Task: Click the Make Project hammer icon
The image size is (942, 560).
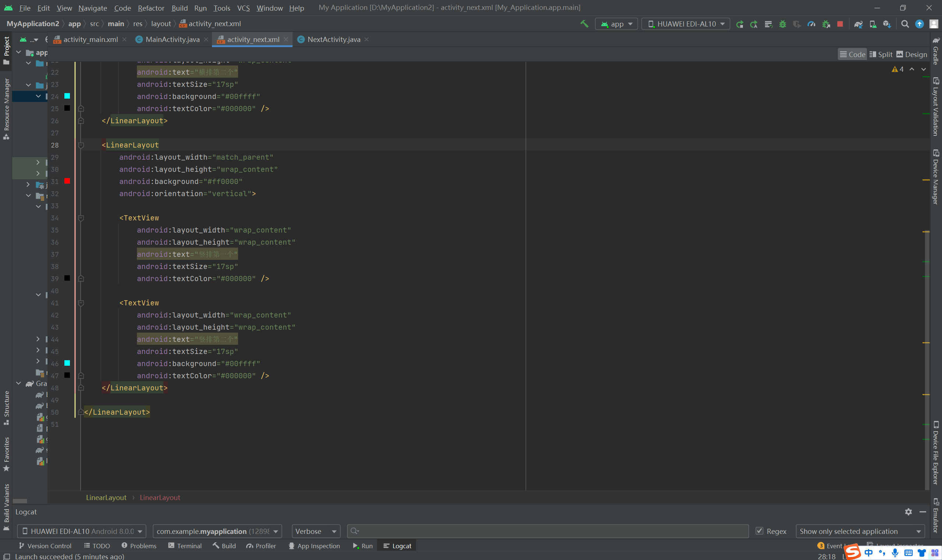Action: pos(584,24)
